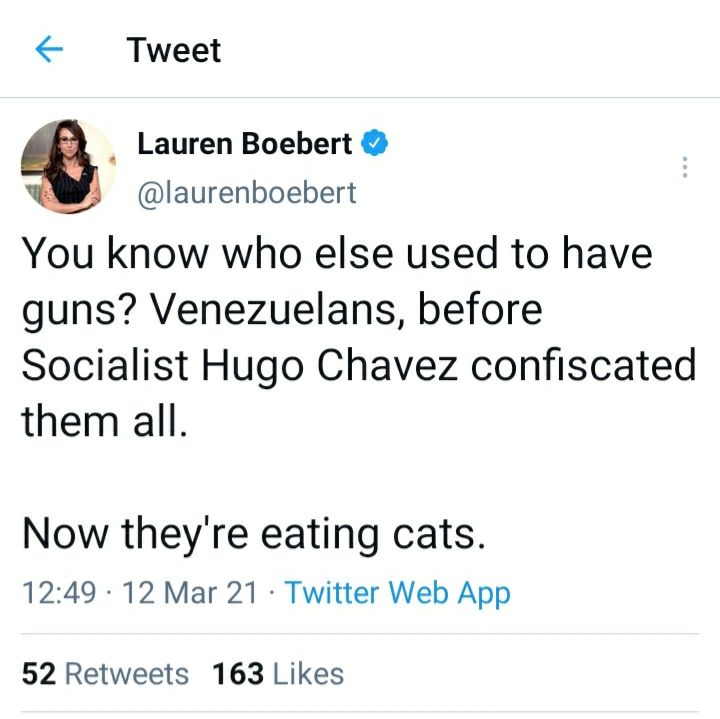This screenshot has height=719, width=720.
Task: Click the word Venezuelans in the tweet
Action: point(275,310)
